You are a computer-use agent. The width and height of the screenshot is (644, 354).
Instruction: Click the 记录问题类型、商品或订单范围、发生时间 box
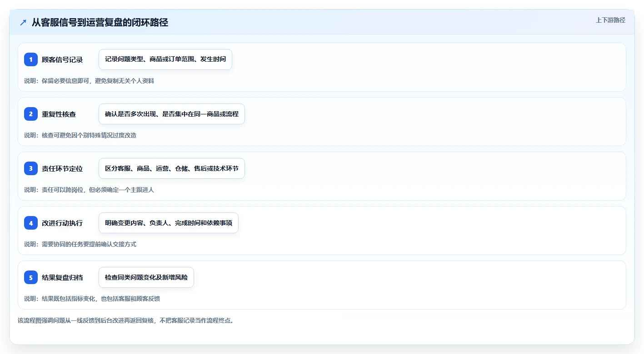point(165,59)
